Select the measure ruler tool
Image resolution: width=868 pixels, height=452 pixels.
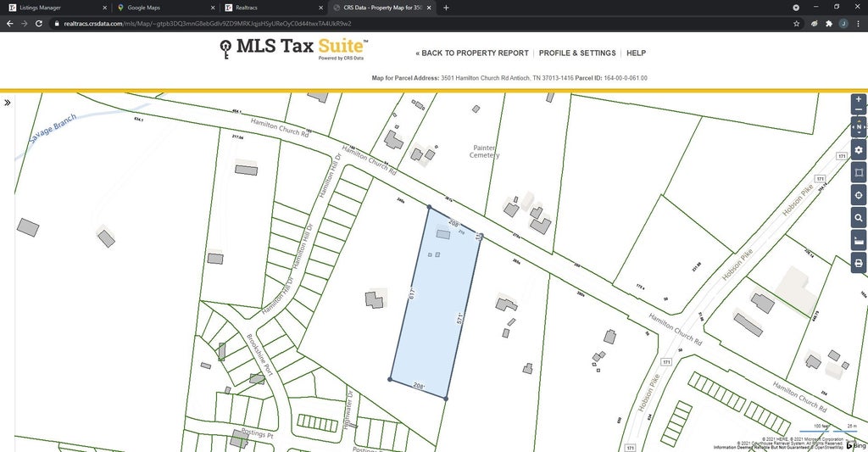click(859, 242)
